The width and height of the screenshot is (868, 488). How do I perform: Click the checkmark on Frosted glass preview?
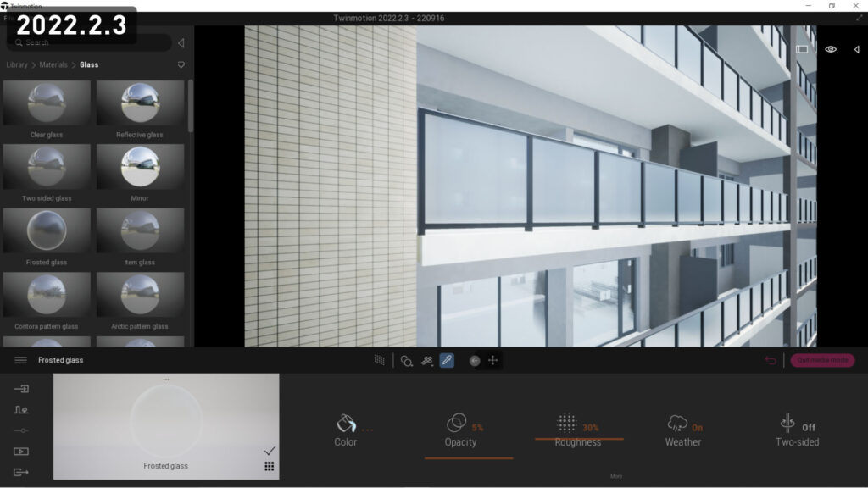click(269, 451)
